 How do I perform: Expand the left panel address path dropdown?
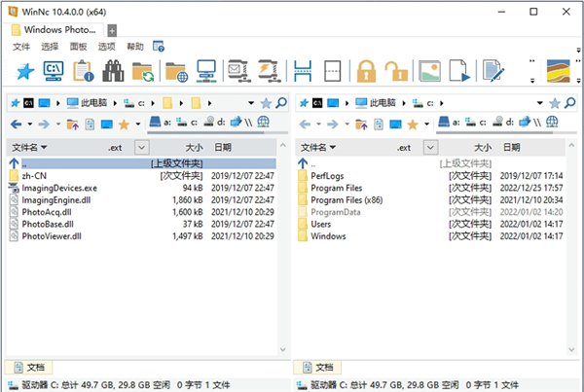251,103
